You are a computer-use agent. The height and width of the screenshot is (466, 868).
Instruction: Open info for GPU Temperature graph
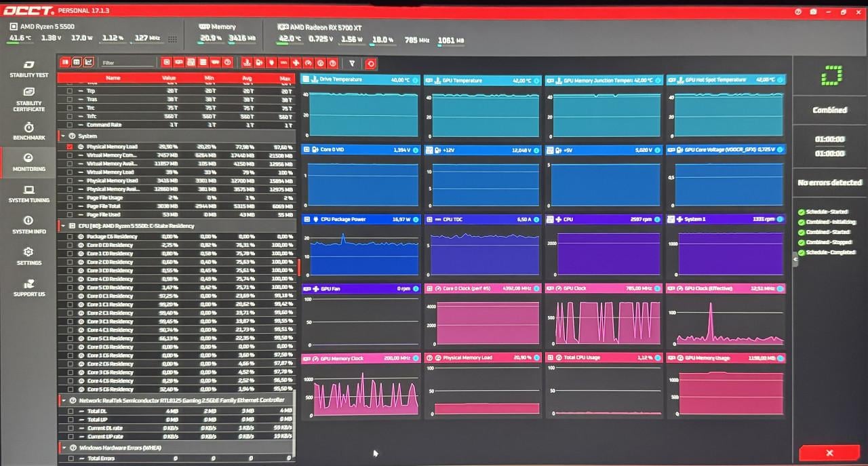coord(536,81)
